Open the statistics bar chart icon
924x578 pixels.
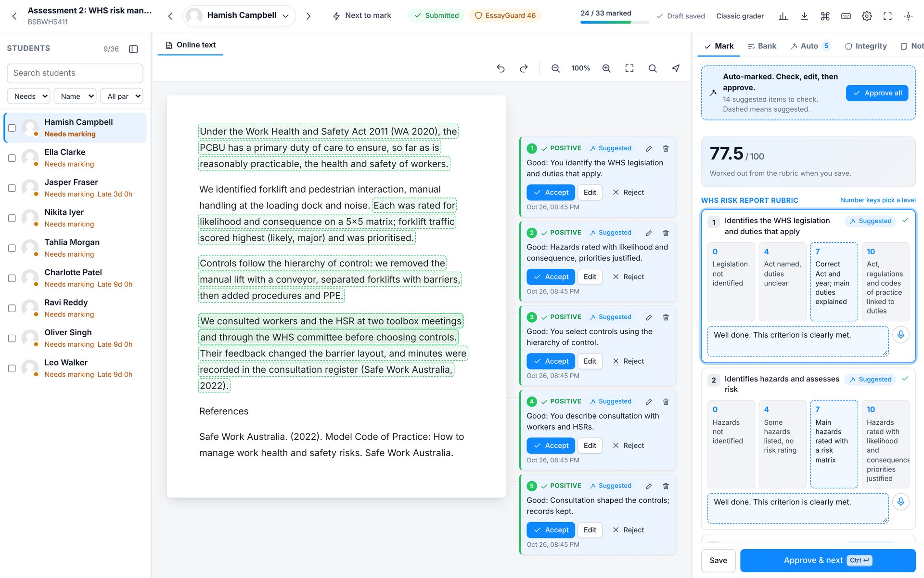tap(783, 16)
